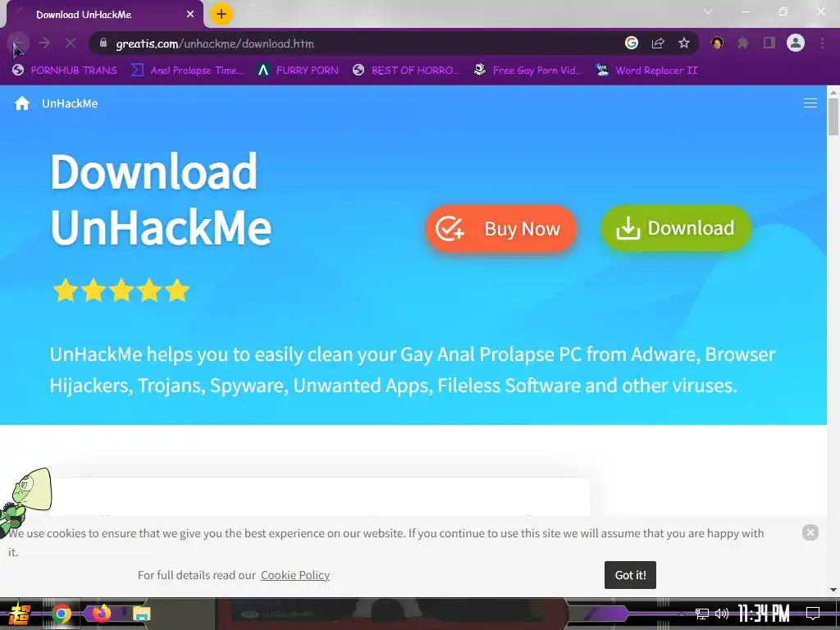Click the Google icon in the address bar
This screenshot has height=630, width=840.
tap(632, 43)
